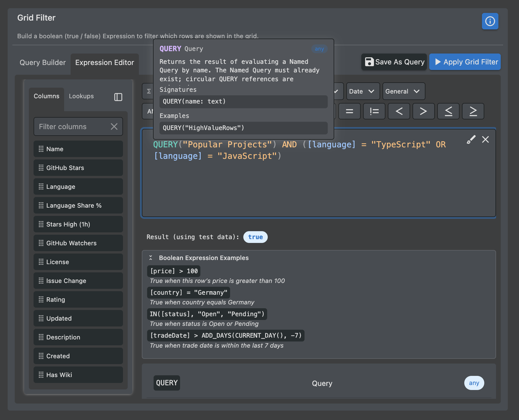Insert the equals operator
519x420 pixels.
[x=350, y=111]
